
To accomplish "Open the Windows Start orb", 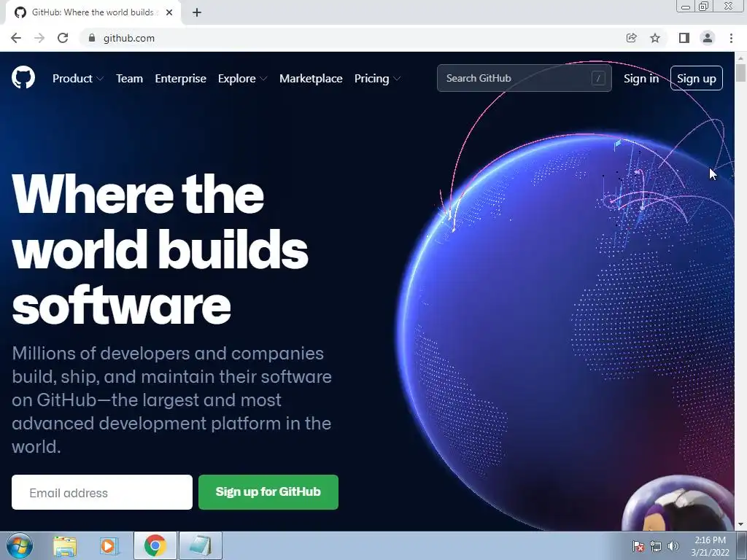I will [x=20, y=545].
